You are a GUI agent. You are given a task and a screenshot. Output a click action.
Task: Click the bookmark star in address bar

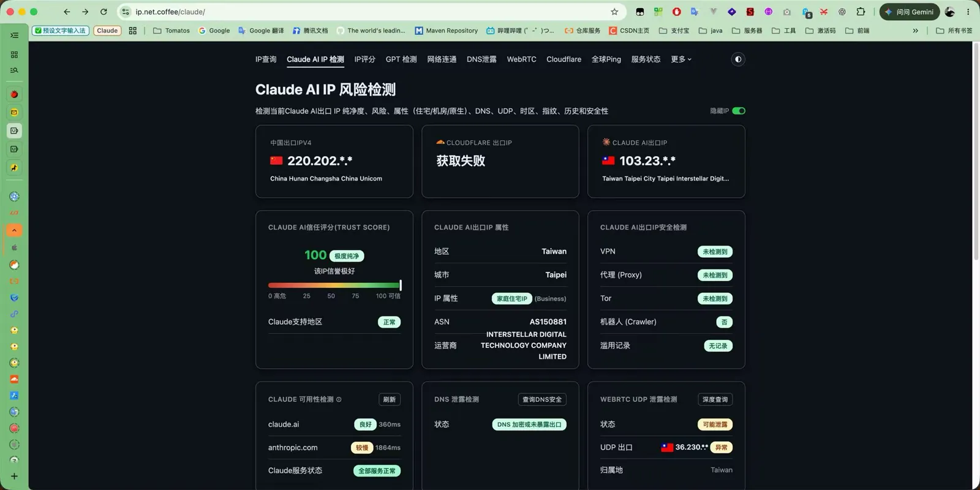614,12
